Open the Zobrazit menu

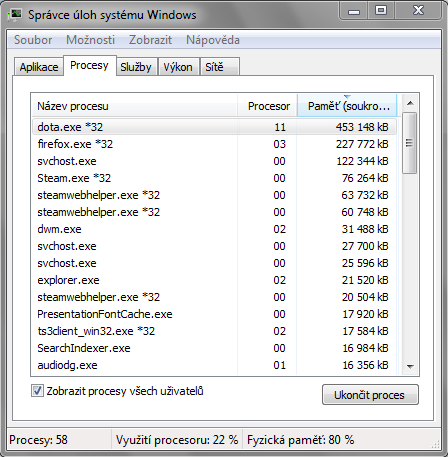click(150, 40)
